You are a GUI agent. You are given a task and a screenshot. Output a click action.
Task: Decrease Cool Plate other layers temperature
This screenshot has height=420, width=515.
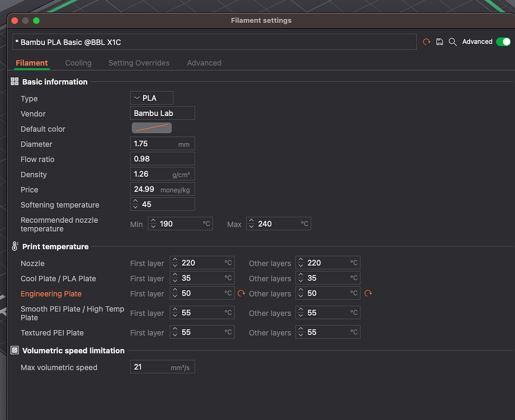pos(301,281)
